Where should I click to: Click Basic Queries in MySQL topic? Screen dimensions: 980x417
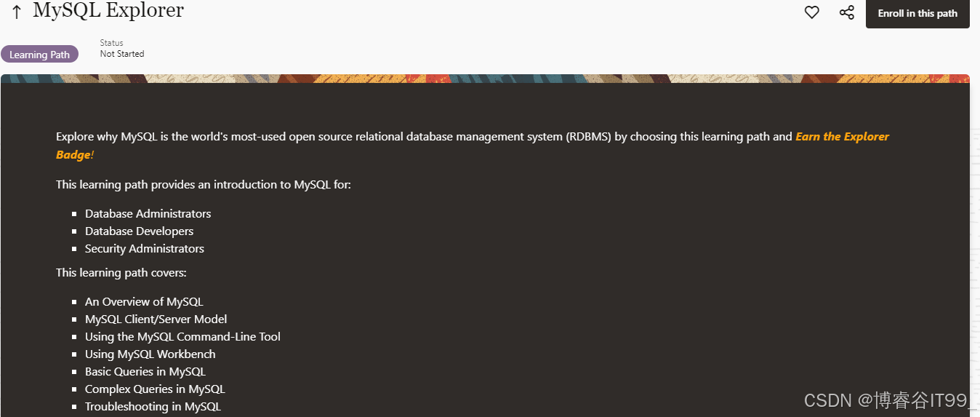145,372
